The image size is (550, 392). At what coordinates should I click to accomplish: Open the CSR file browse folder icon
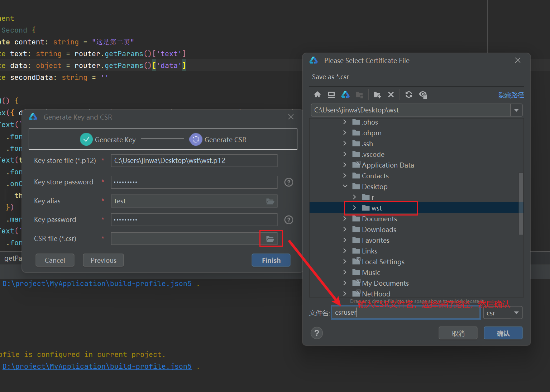click(270, 239)
